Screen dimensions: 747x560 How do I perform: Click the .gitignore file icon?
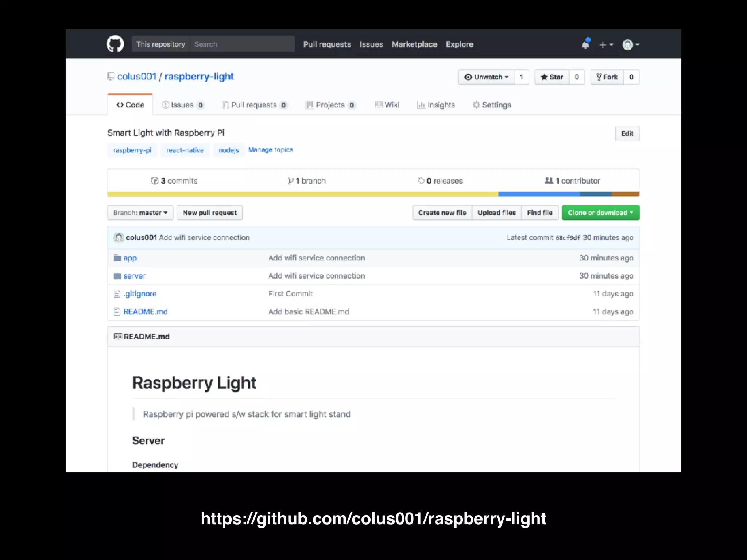click(117, 293)
